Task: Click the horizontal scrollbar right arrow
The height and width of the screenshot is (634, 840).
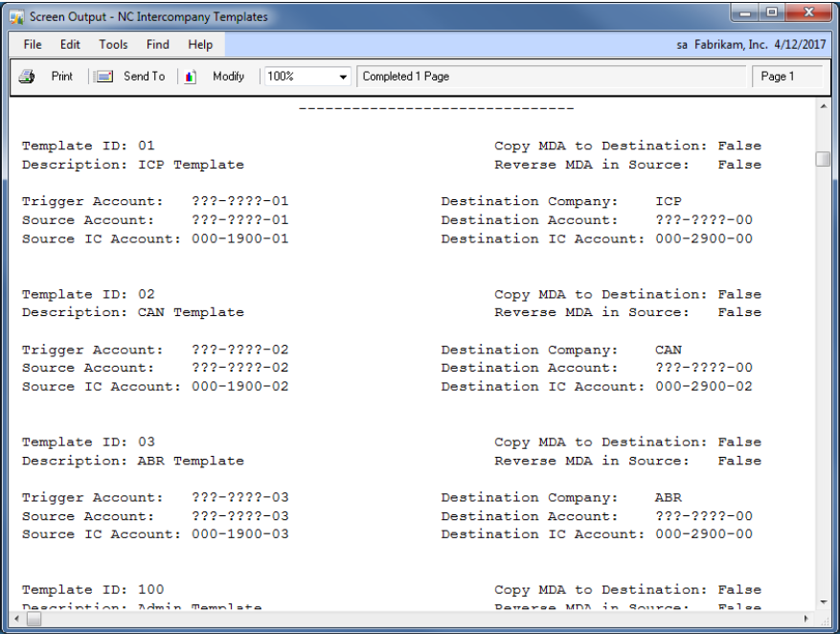Action: pos(807,619)
